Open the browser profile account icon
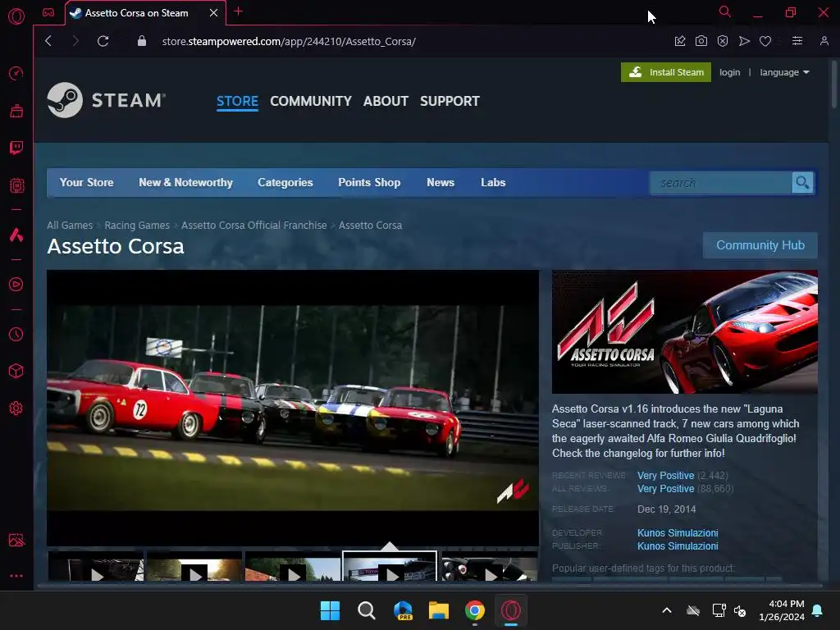Image resolution: width=840 pixels, height=630 pixels. coord(824,41)
